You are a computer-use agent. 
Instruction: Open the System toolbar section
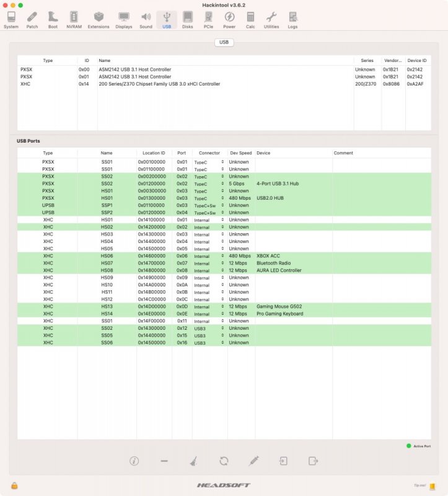pyautogui.click(x=11, y=20)
